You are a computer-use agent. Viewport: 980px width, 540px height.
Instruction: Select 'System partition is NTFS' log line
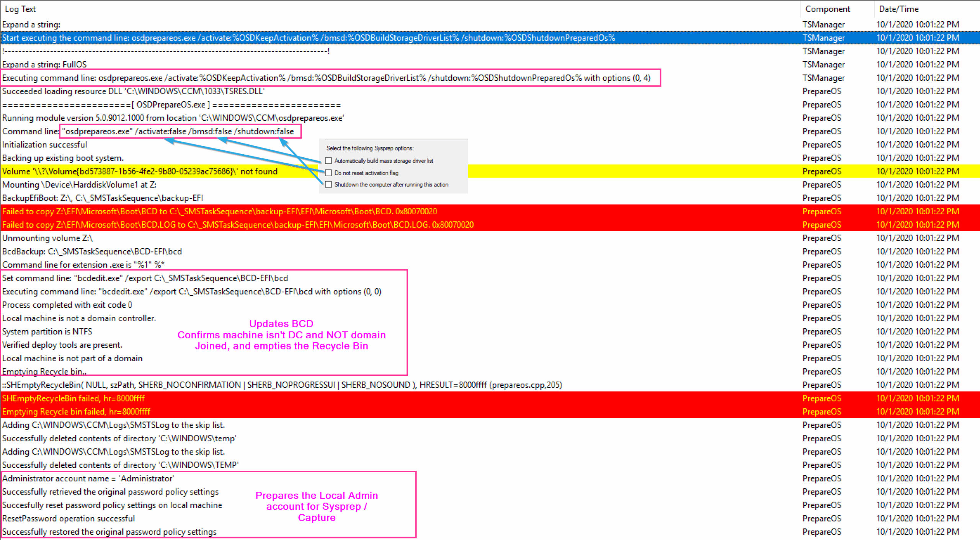47,332
